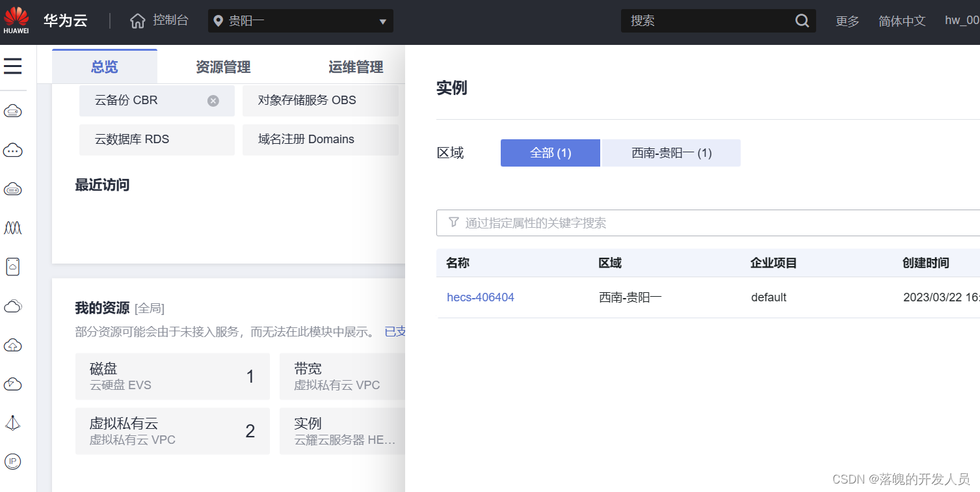Open the disk-shaped sidebar icon
The image size is (980, 492).
(13, 267)
